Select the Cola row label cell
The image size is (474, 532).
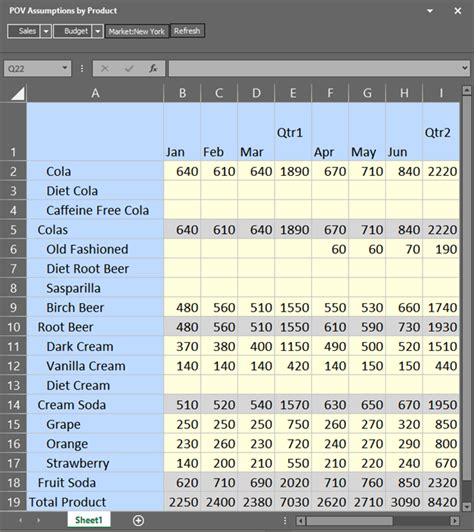click(x=95, y=171)
